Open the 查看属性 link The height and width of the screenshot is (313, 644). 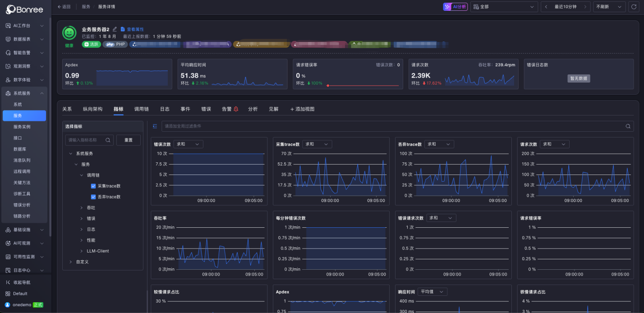pyautogui.click(x=132, y=29)
